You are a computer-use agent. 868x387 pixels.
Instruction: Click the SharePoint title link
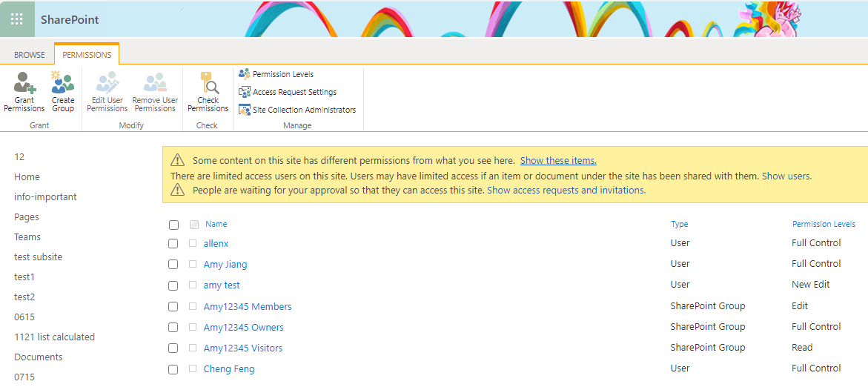(70, 19)
